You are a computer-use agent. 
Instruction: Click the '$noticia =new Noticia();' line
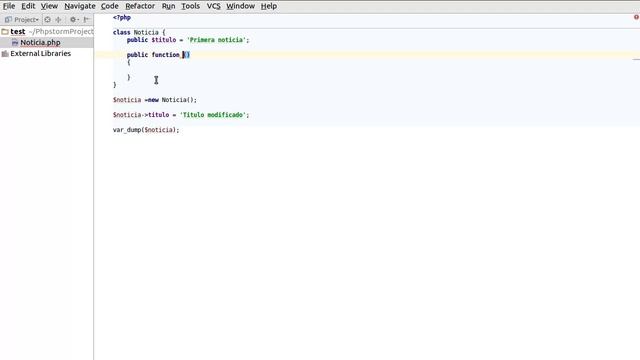coord(155,100)
